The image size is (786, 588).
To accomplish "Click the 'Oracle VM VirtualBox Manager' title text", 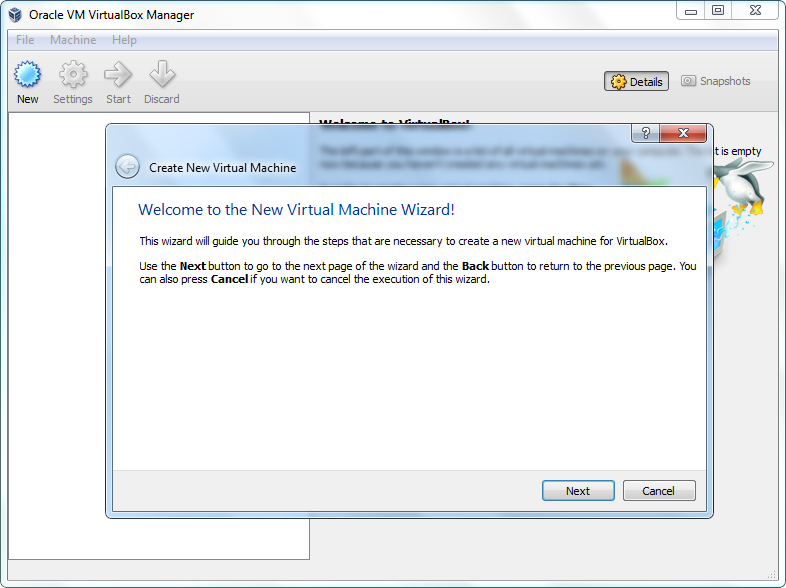I will 111,15.
